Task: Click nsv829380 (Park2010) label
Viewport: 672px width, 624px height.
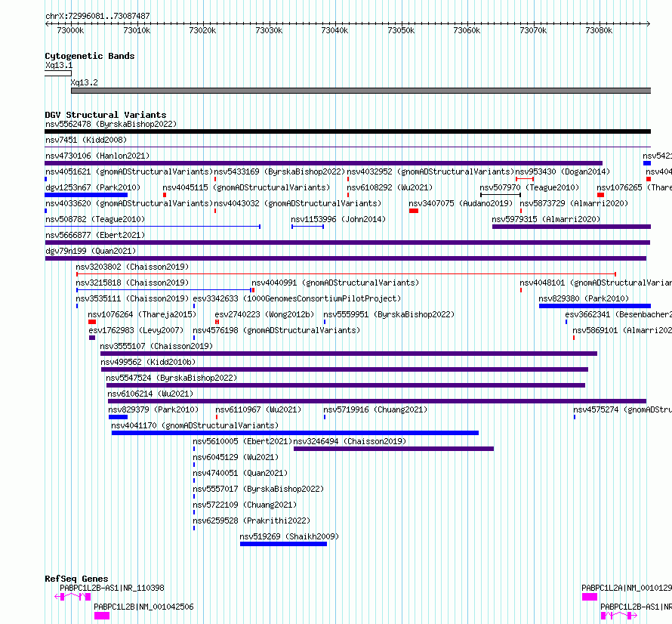Action: tap(584, 298)
